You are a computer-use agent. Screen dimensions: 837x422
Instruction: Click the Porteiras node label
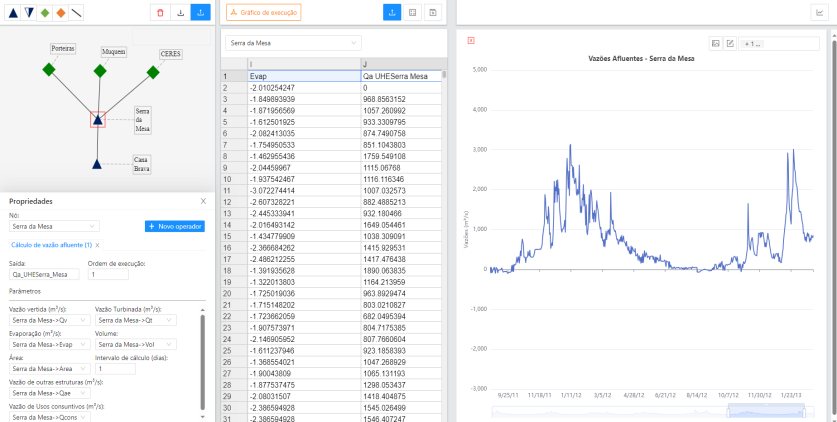click(x=63, y=49)
